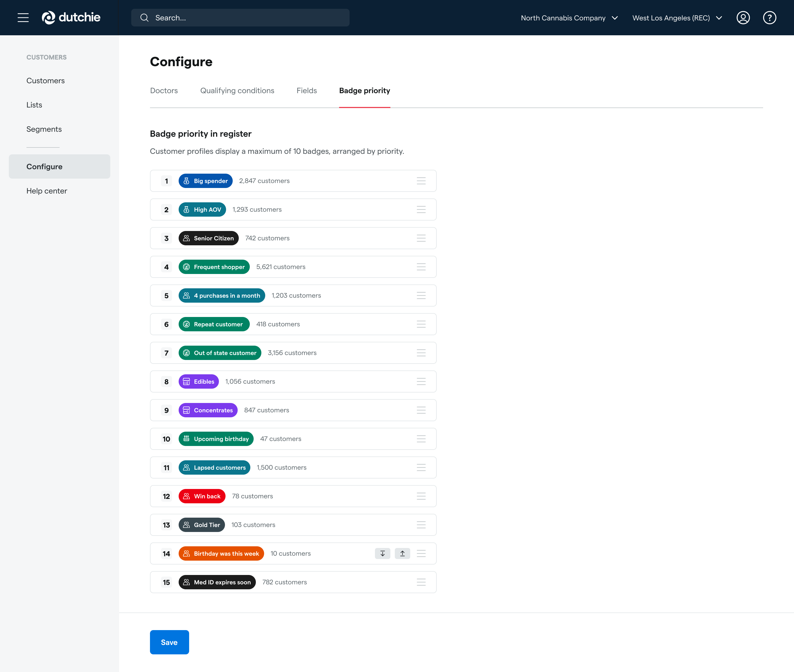Grab the Med ID expires soon drag handle
Image resolution: width=794 pixels, height=672 pixels.
click(x=421, y=582)
